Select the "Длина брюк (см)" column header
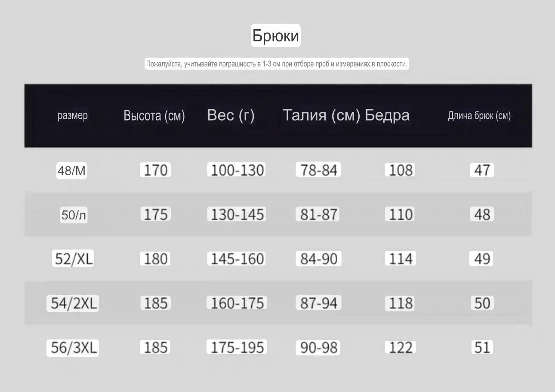Screen dimensions: 555x392 (x=479, y=116)
